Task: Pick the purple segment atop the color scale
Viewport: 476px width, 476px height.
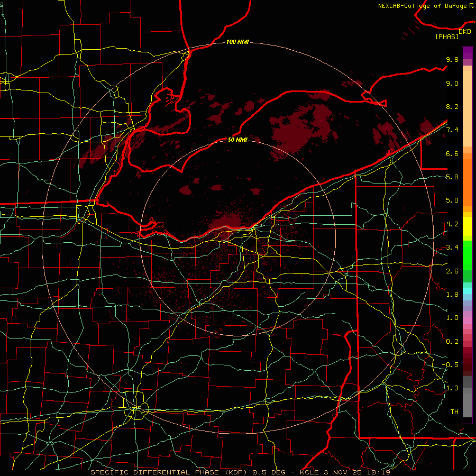Action: tap(467, 53)
